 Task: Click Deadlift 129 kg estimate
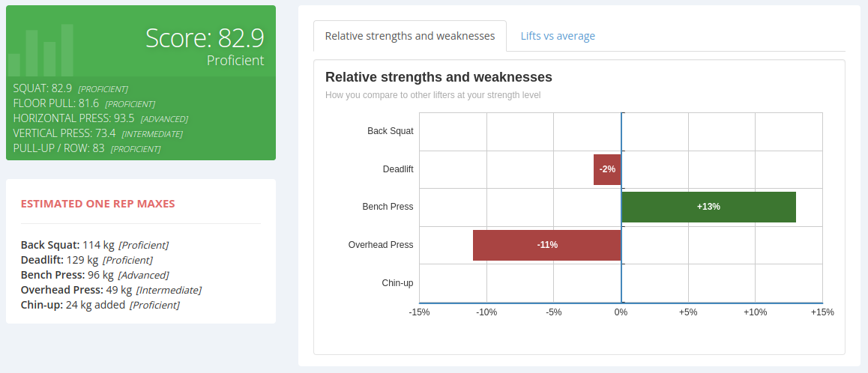[86, 260]
